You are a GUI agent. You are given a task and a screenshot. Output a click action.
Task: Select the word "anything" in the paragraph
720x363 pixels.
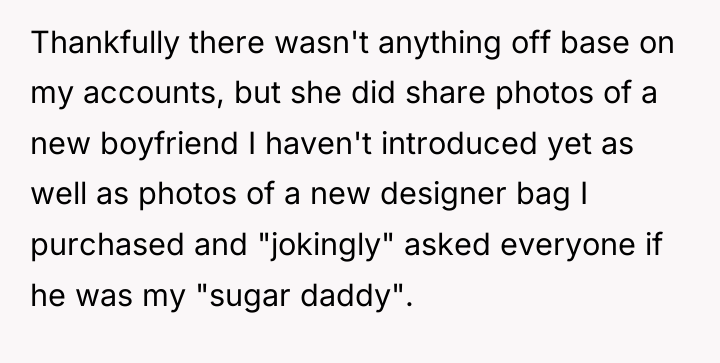click(439, 44)
